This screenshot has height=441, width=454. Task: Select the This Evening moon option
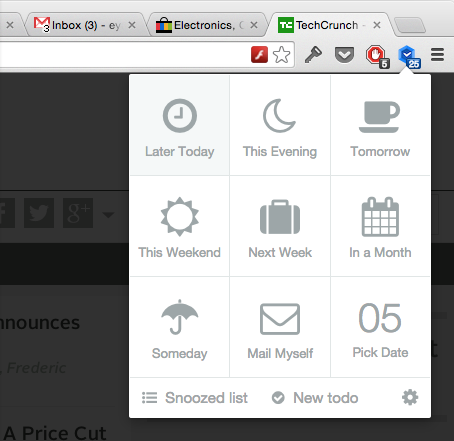(x=280, y=125)
